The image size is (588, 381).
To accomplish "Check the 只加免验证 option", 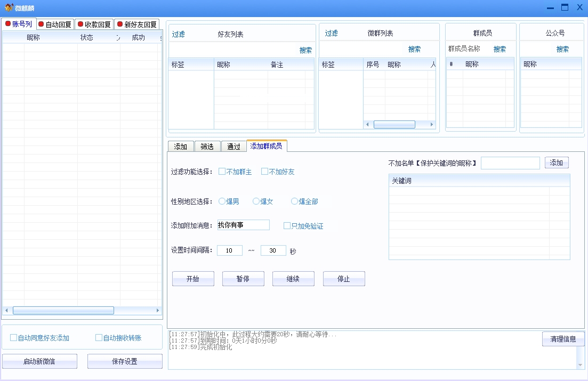I will [x=287, y=226].
